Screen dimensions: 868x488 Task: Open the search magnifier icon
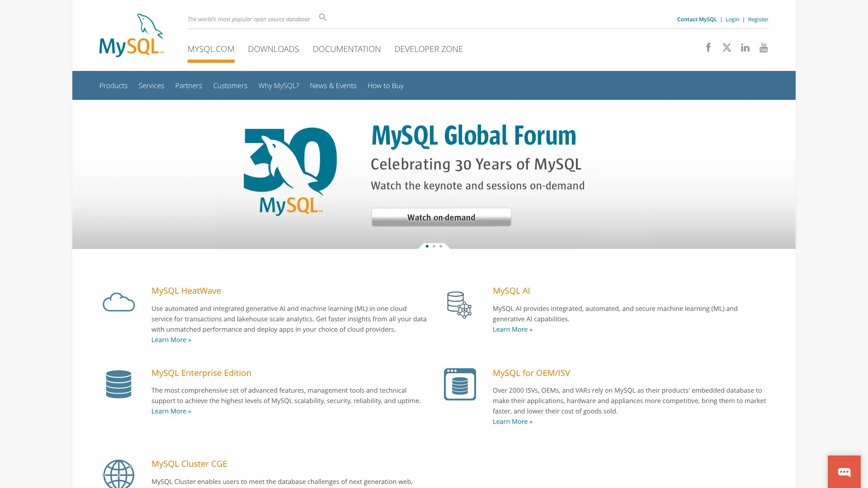click(322, 17)
